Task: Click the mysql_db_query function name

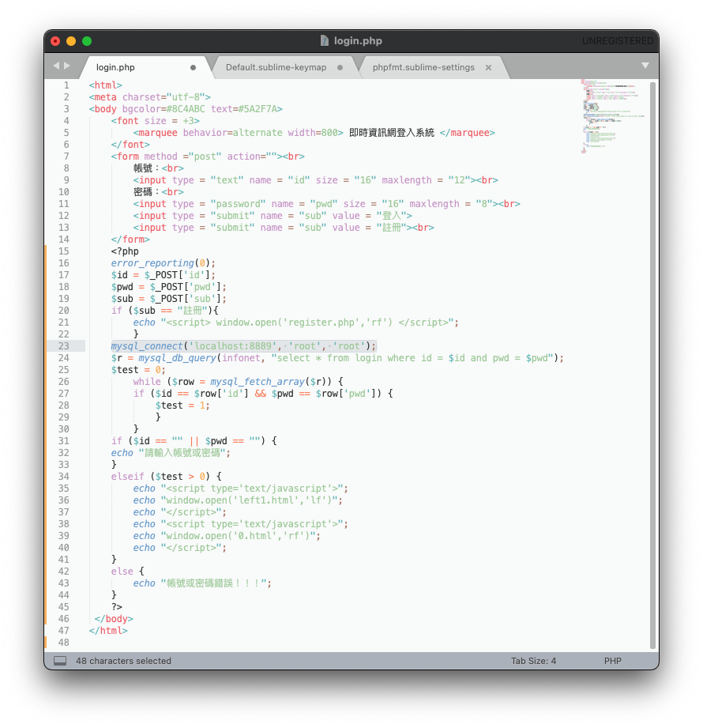Action: 177,358
